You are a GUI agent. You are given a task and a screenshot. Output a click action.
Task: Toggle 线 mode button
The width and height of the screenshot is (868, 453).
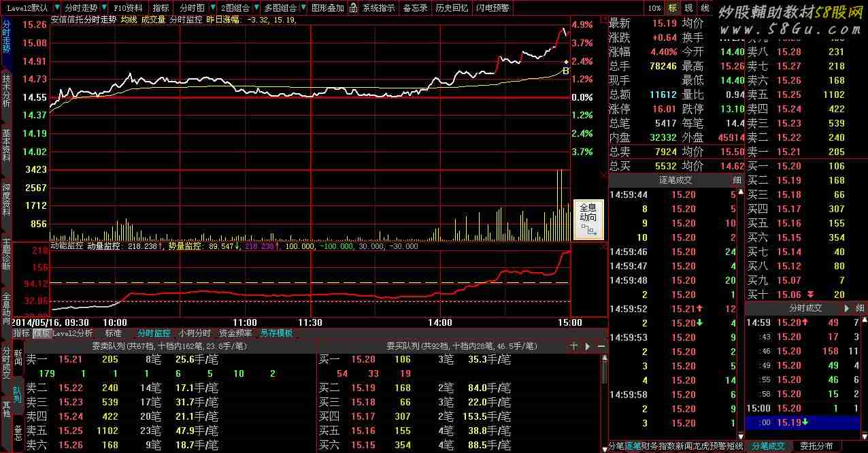tap(705, 7)
